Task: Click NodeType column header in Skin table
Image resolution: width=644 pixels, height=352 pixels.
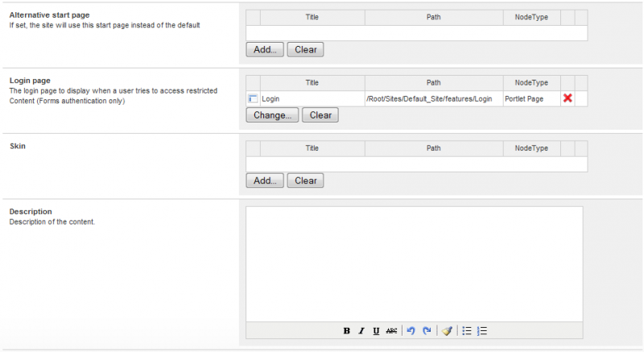Action: [x=532, y=148]
